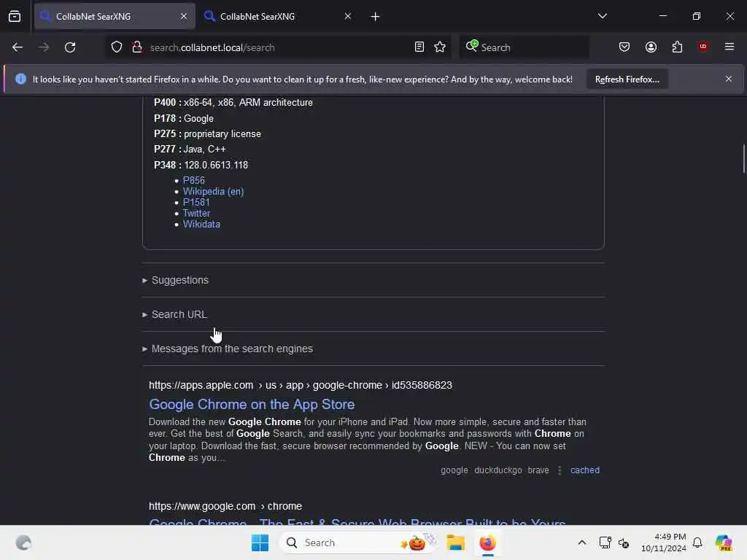Open the P856 link
The image size is (747, 560).
pyautogui.click(x=193, y=181)
